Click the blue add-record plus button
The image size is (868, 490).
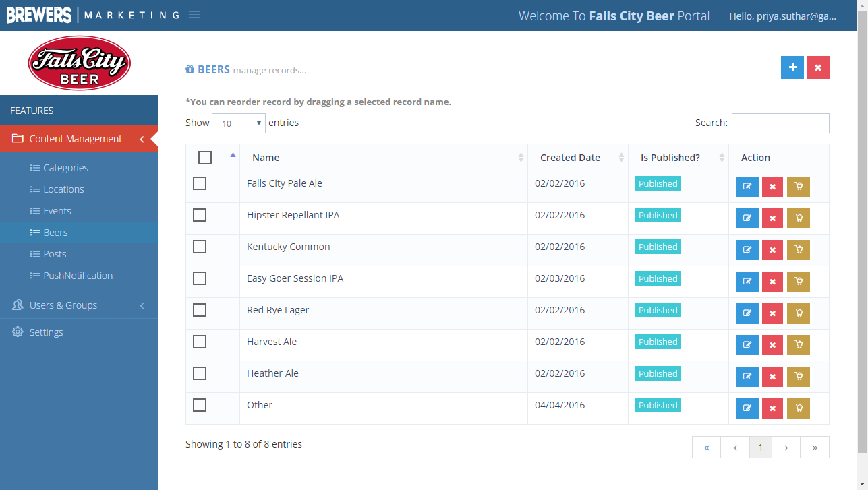coord(792,67)
